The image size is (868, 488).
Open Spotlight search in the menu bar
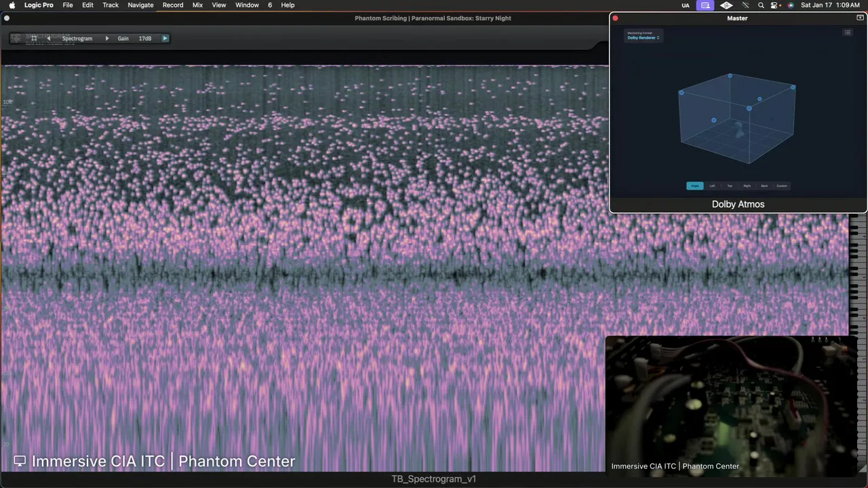(761, 5)
